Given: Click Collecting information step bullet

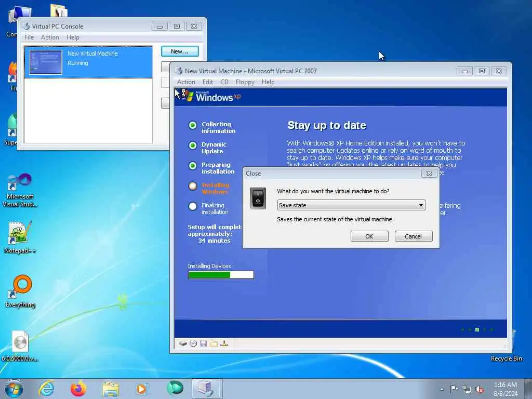Looking at the screenshot, I should pos(193,126).
